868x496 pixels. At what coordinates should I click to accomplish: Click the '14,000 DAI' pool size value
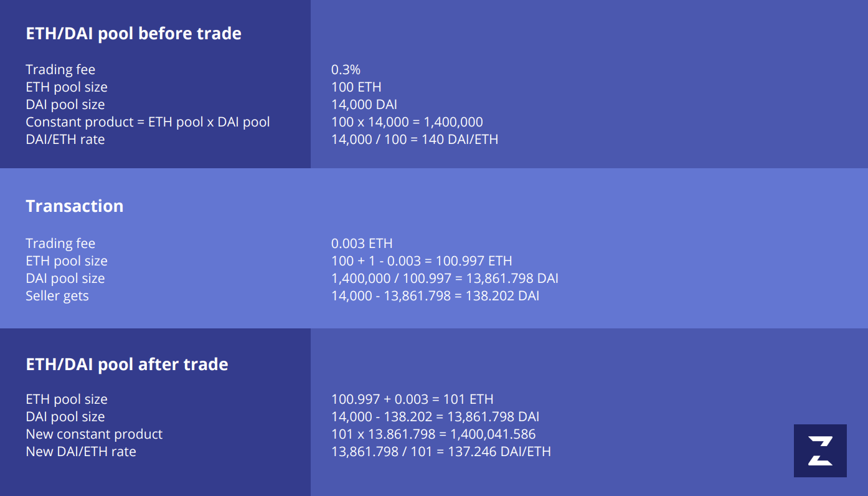pyautogui.click(x=364, y=105)
